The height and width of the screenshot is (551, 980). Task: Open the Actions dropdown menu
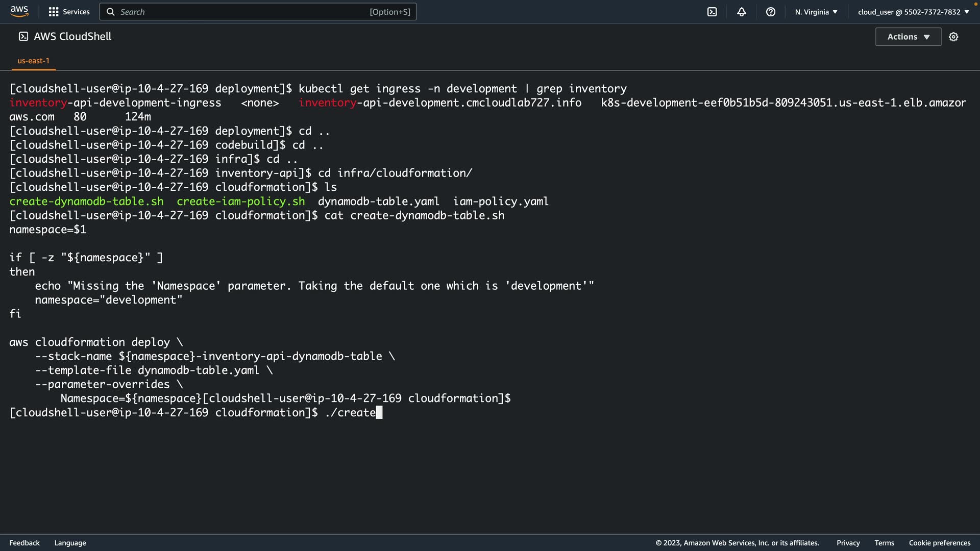click(x=908, y=37)
